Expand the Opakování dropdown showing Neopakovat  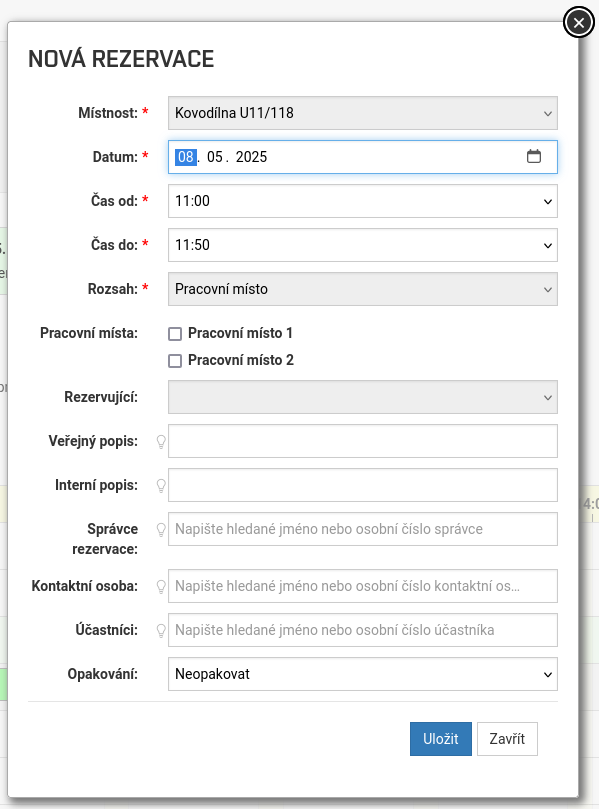click(x=363, y=674)
